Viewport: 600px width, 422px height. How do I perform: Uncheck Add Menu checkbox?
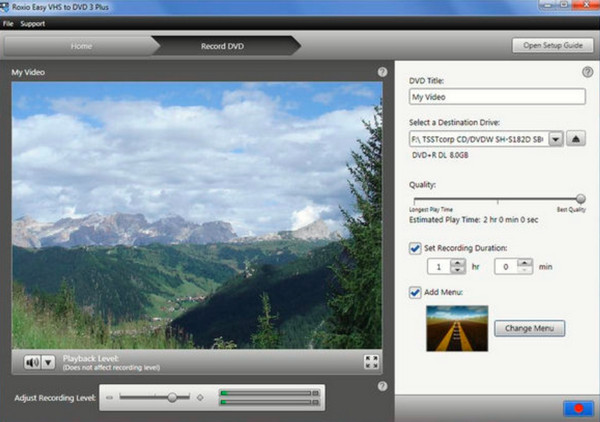click(415, 293)
